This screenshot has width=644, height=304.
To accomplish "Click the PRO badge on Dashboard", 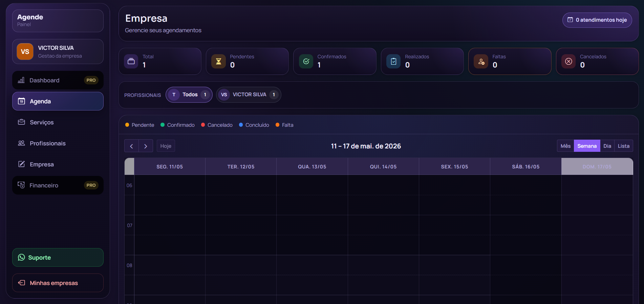I will pos(91,80).
